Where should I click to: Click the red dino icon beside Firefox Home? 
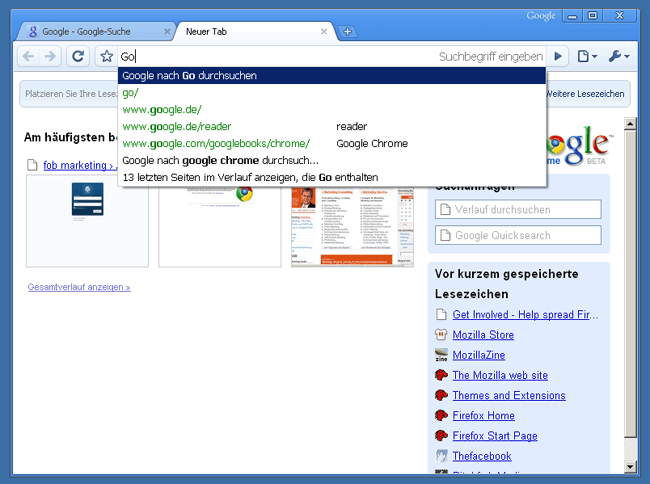coord(441,415)
